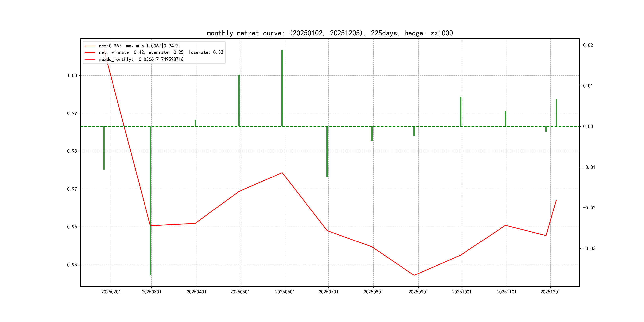644x322 pixels.
Task: Click the chart title text
Action: 330,33
